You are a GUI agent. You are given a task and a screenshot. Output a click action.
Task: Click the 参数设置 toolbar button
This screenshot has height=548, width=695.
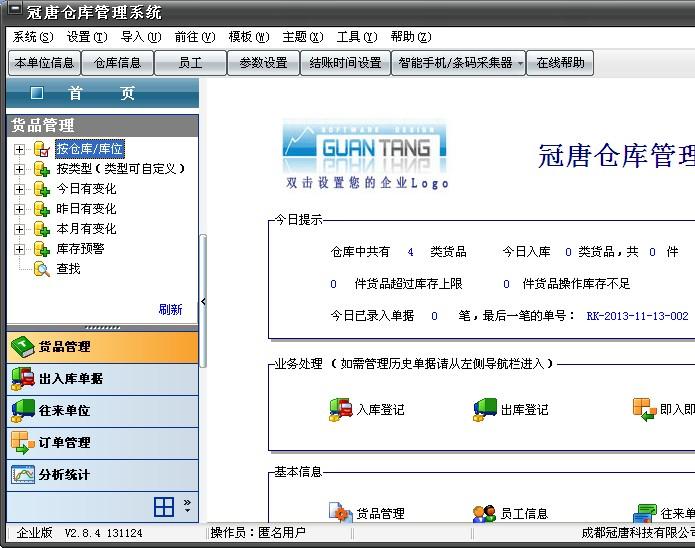263,63
